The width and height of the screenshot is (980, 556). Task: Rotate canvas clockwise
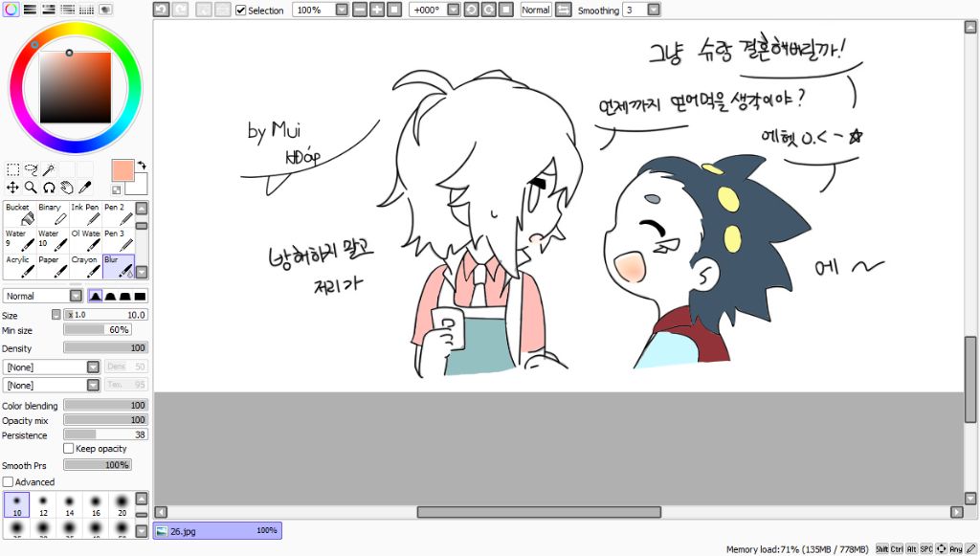click(489, 10)
